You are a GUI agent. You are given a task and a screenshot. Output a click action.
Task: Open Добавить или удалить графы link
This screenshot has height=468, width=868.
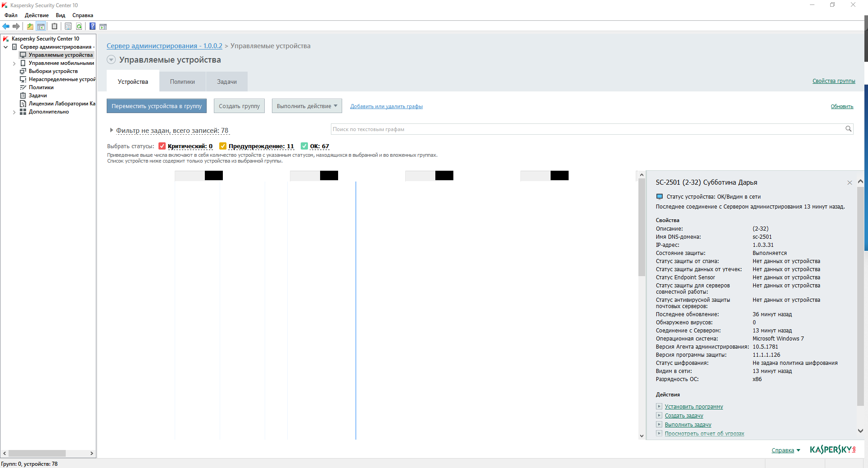386,106
